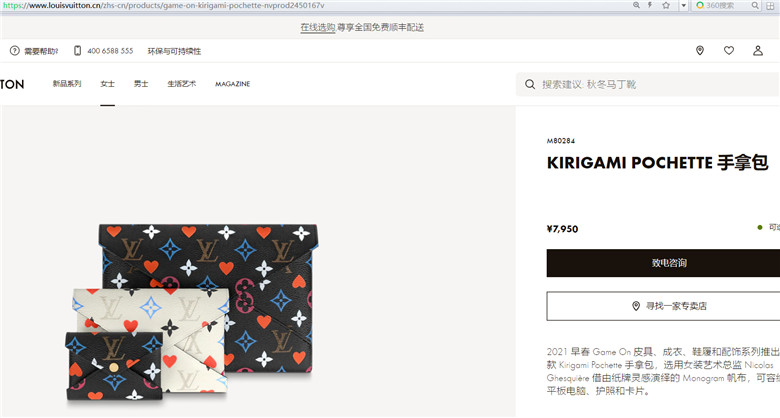Click the phone icon beside 400 6588 555
The height and width of the screenshot is (418, 780).
point(78,51)
